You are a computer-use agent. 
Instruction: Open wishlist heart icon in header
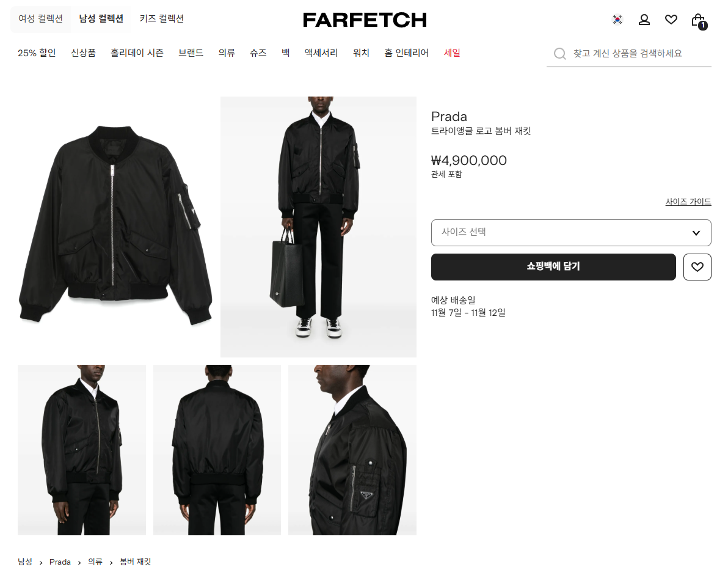point(671,20)
